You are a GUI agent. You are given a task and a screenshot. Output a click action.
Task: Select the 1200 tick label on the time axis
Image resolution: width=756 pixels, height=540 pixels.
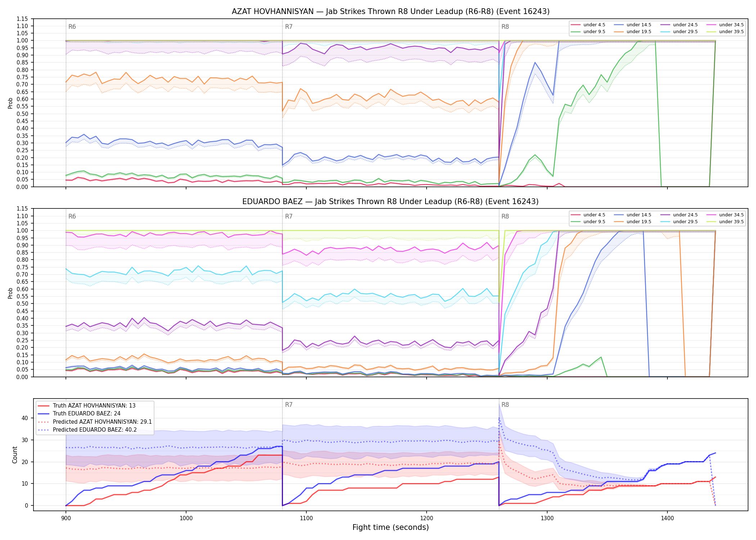427,518
